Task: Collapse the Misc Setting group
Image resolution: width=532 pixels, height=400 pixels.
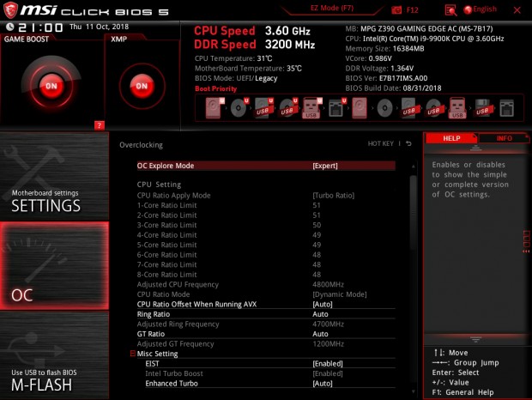Action: point(133,354)
